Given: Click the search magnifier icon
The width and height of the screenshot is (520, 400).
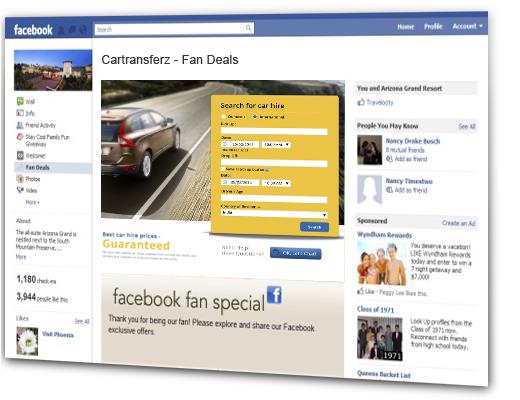Looking at the screenshot, I should (248, 28).
